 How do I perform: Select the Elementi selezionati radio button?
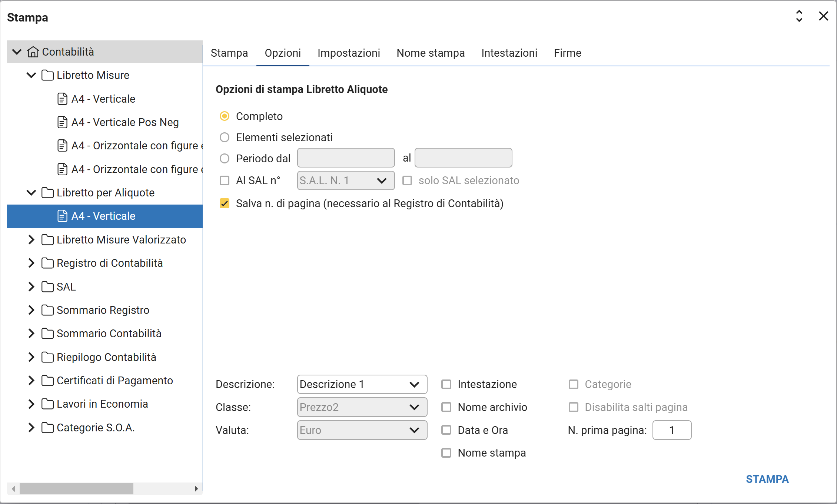(x=225, y=137)
